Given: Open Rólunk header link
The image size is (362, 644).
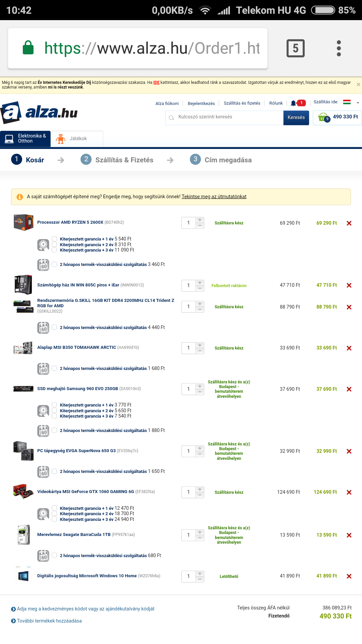Looking at the screenshot, I should 276,103.
